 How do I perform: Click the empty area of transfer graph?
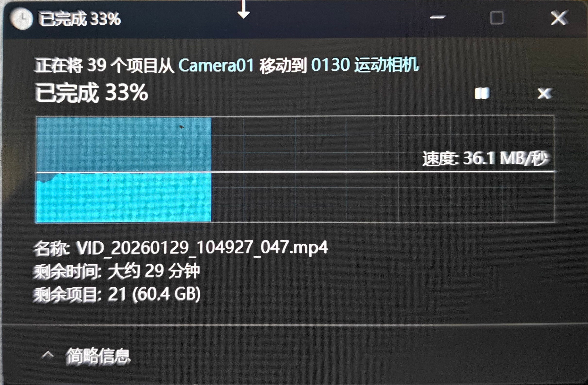coord(382,170)
